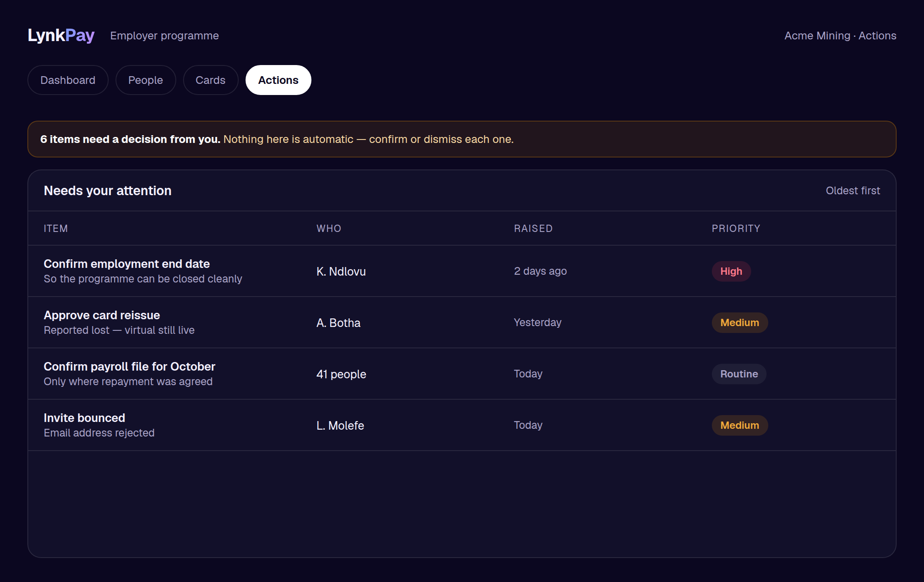
Task: Go to the Cards tab
Action: coord(210,80)
